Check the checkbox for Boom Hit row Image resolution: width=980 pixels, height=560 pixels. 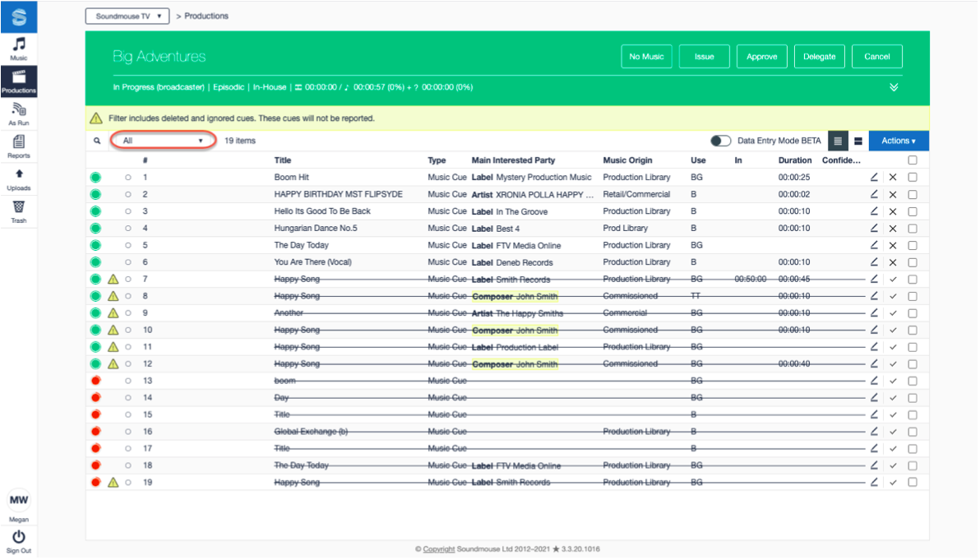click(913, 177)
